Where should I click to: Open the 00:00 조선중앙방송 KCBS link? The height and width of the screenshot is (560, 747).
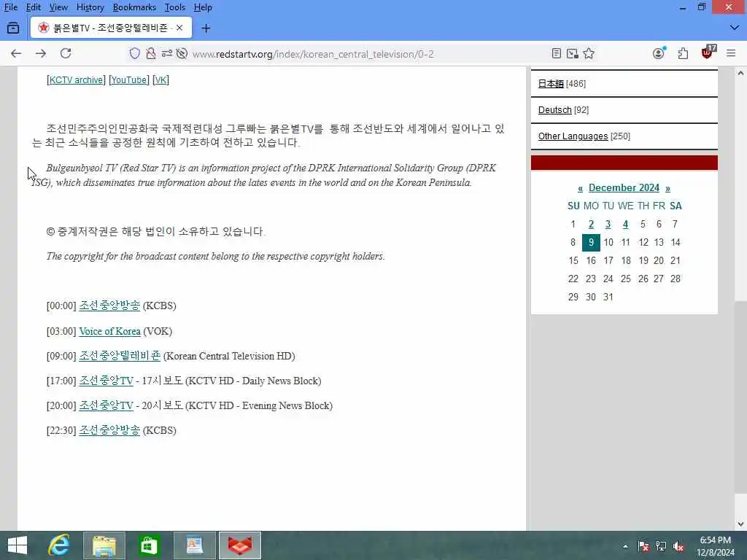click(x=109, y=306)
